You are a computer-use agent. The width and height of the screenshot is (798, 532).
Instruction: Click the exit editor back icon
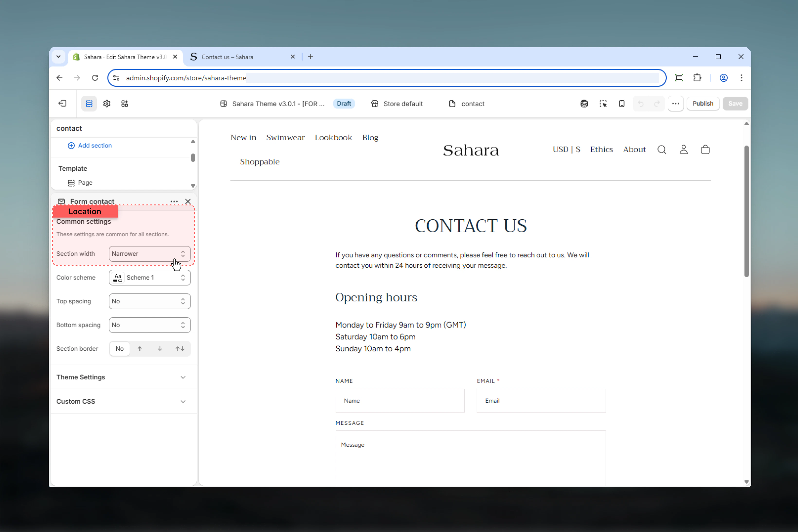click(62, 103)
